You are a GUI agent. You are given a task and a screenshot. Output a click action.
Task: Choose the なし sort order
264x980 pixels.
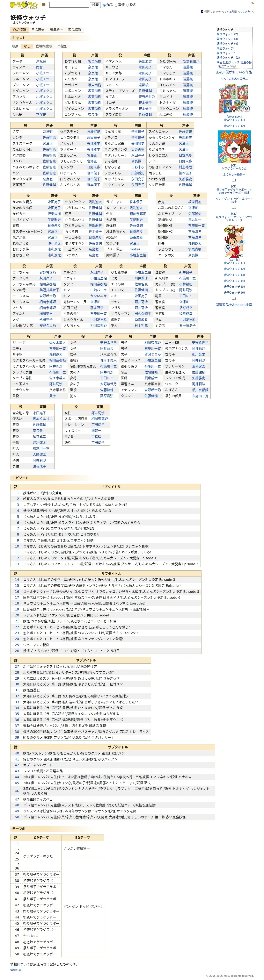(x=27, y=46)
